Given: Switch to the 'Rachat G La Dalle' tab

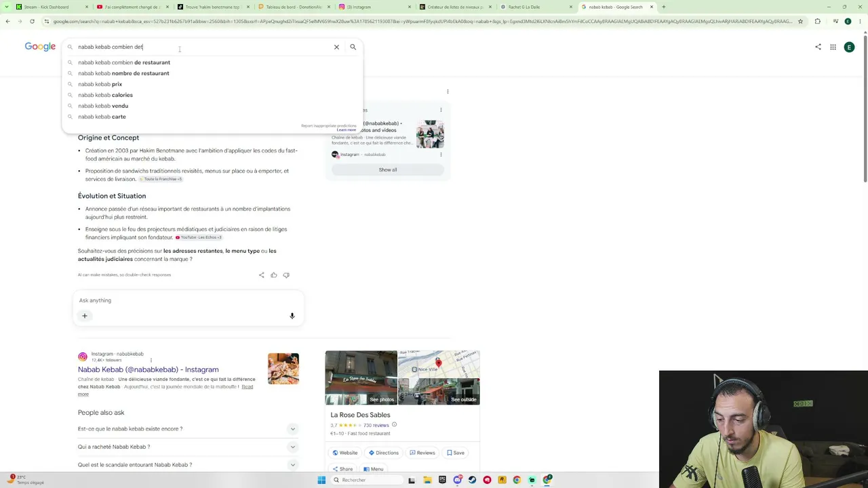Looking at the screenshot, I should [x=536, y=7].
